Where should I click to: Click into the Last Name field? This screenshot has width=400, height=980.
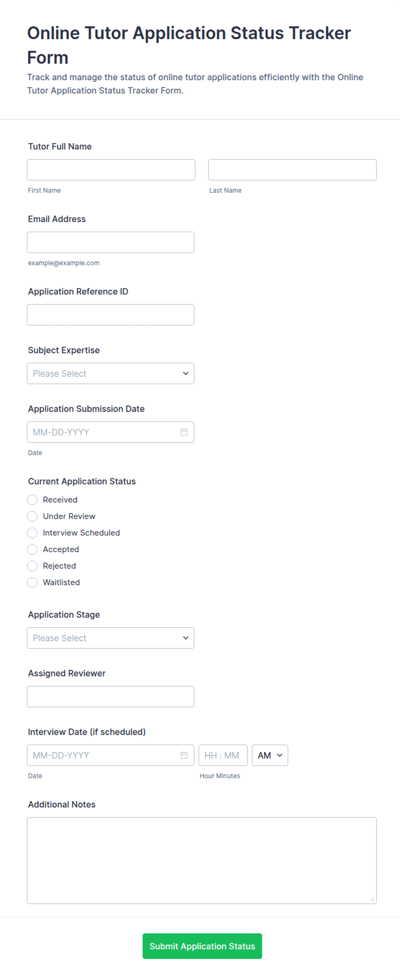coord(292,170)
